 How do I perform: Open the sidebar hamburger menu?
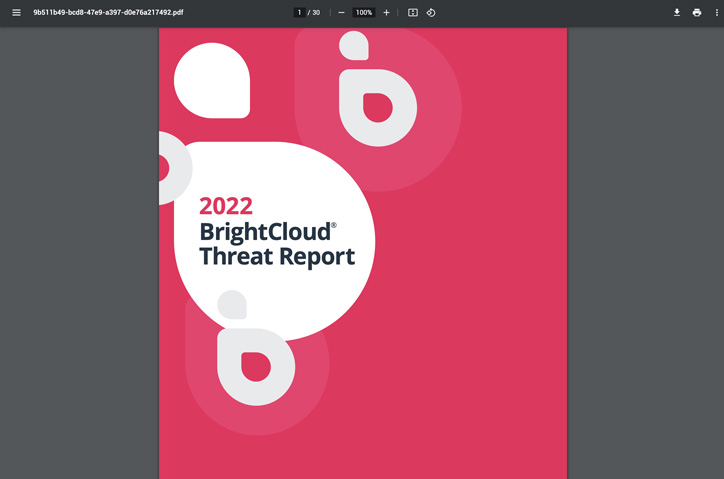click(16, 12)
